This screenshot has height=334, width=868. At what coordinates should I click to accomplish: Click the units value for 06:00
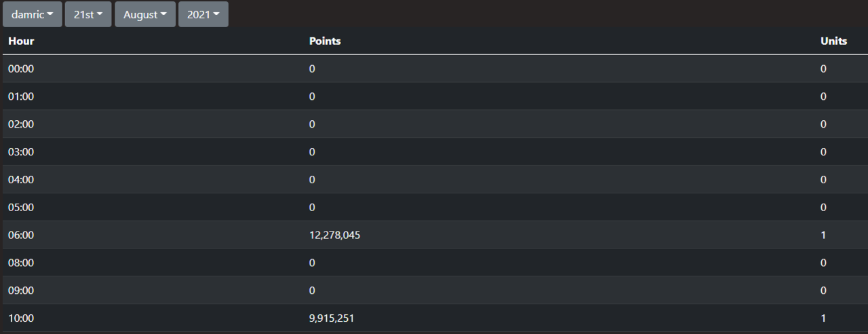pyautogui.click(x=823, y=235)
